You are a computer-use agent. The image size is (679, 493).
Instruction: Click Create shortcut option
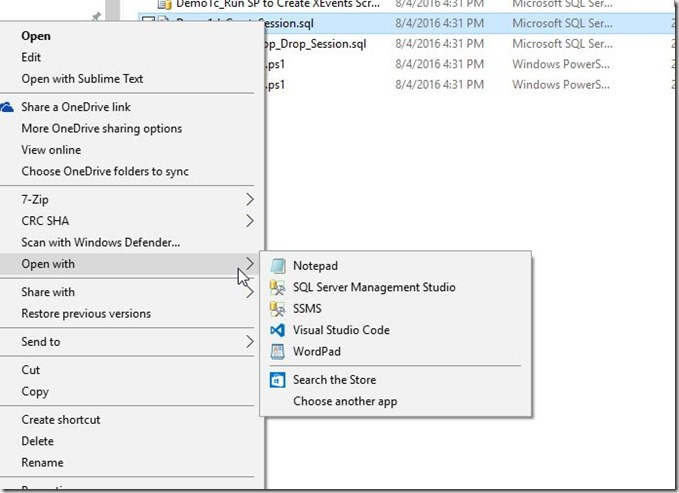[60, 420]
